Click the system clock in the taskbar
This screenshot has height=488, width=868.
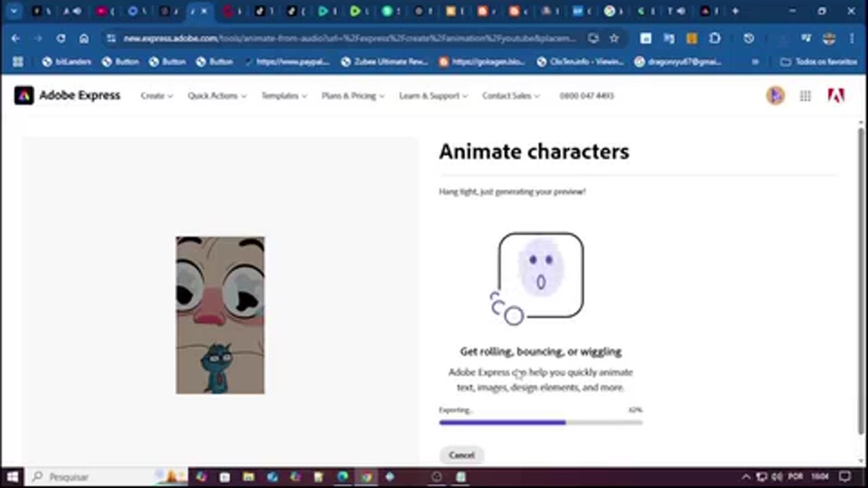(x=820, y=476)
